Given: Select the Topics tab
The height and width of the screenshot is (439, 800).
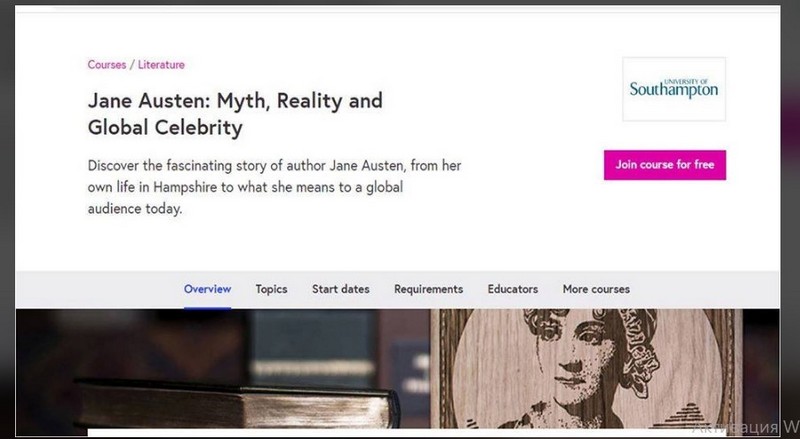Looking at the screenshot, I should tap(271, 289).
